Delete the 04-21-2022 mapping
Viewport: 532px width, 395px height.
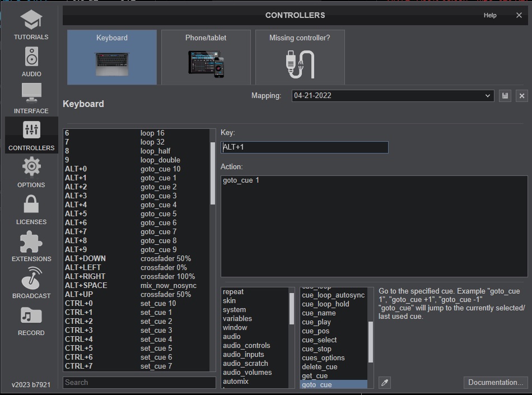point(521,95)
